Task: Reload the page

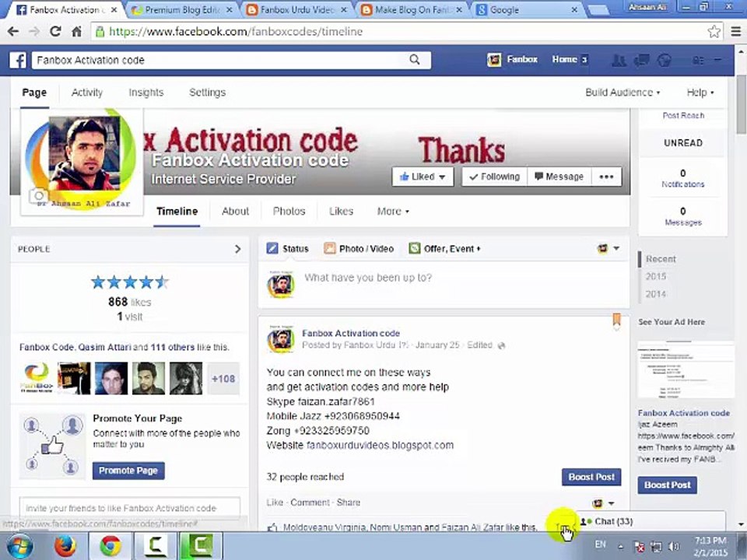Action: (x=55, y=31)
